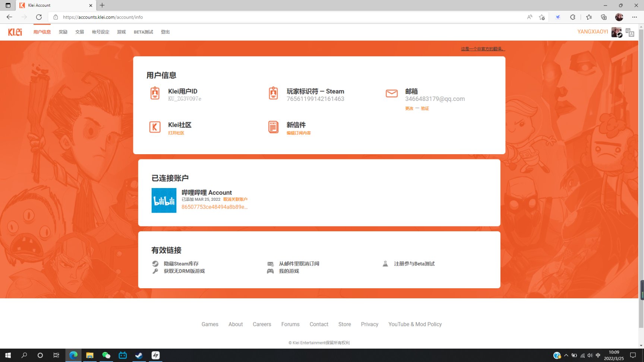The height and width of the screenshot is (362, 644).
Task: Open the BETA测试 page
Action: [x=143, y=32]
